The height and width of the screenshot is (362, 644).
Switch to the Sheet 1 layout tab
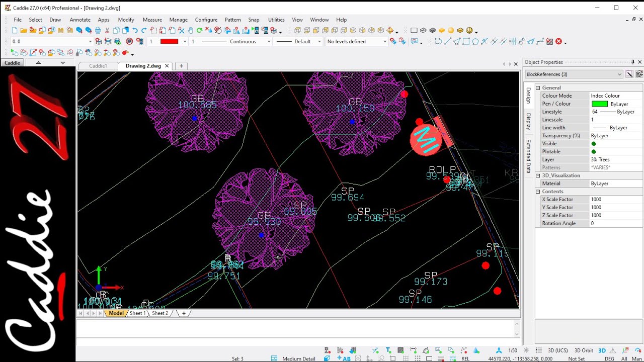137,313
